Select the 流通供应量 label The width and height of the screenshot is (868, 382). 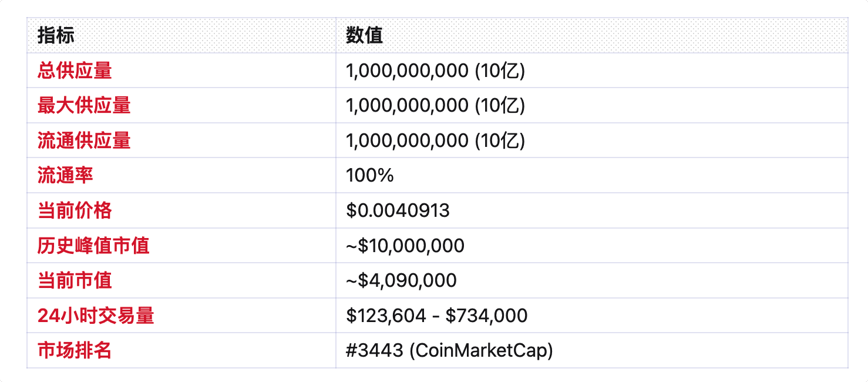84,141
